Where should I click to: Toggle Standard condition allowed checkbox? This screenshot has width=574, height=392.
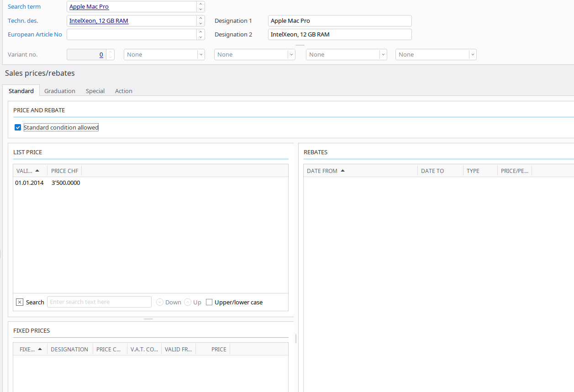pyautogui.click(x=18, y=127)
